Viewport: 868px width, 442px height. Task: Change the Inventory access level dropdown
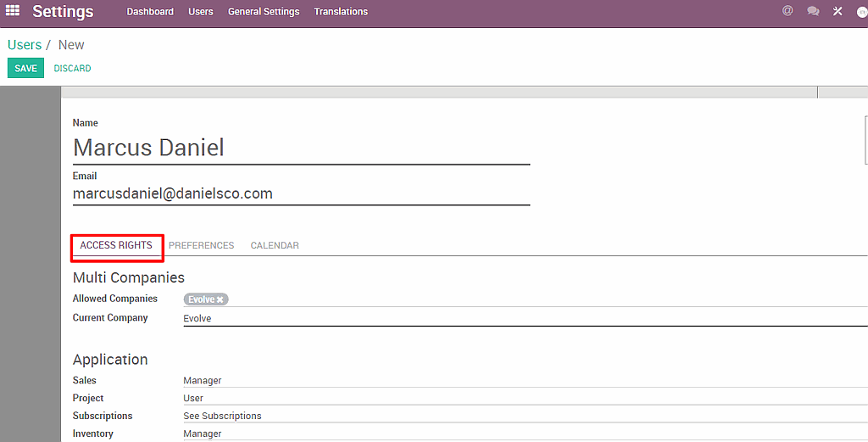509,434
